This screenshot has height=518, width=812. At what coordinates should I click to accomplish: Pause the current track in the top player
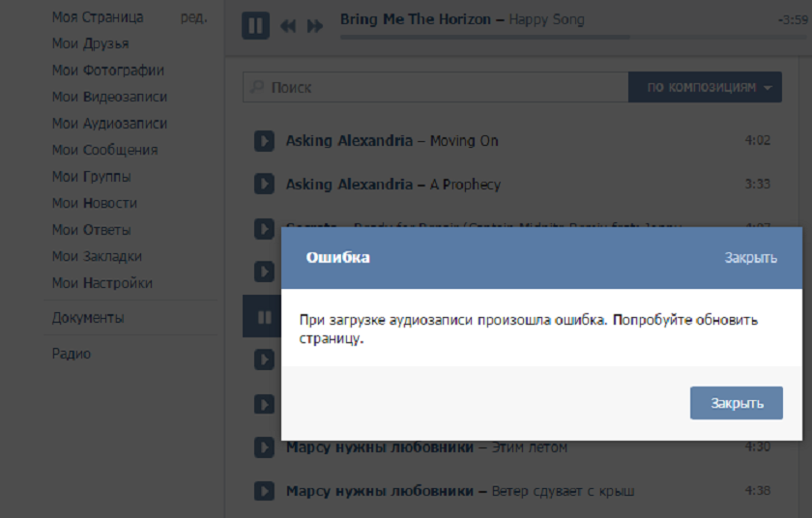coord(255,25)
